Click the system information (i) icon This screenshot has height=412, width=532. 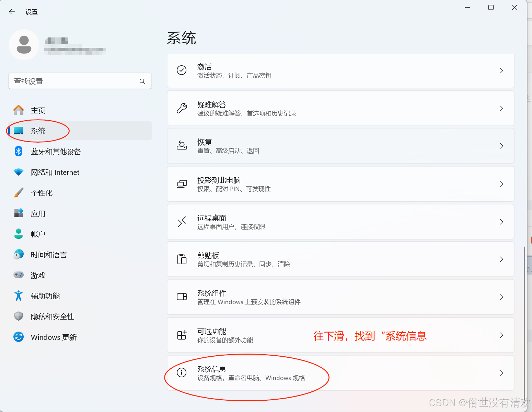tap(182, 372)
